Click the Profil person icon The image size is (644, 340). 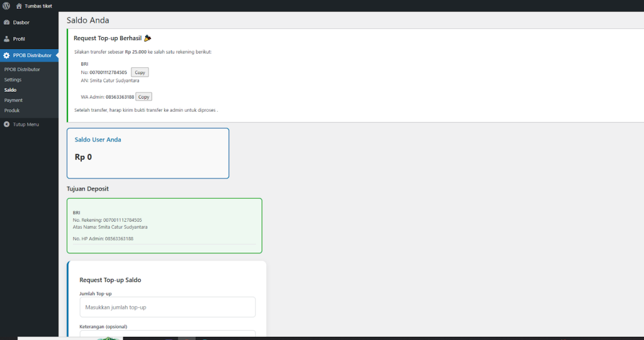coord(6,39)
